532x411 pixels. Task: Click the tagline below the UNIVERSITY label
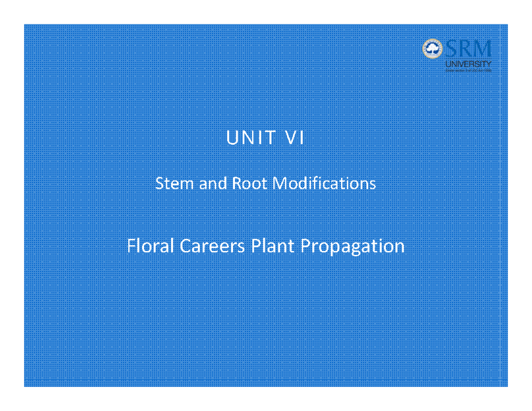(469, 70)
